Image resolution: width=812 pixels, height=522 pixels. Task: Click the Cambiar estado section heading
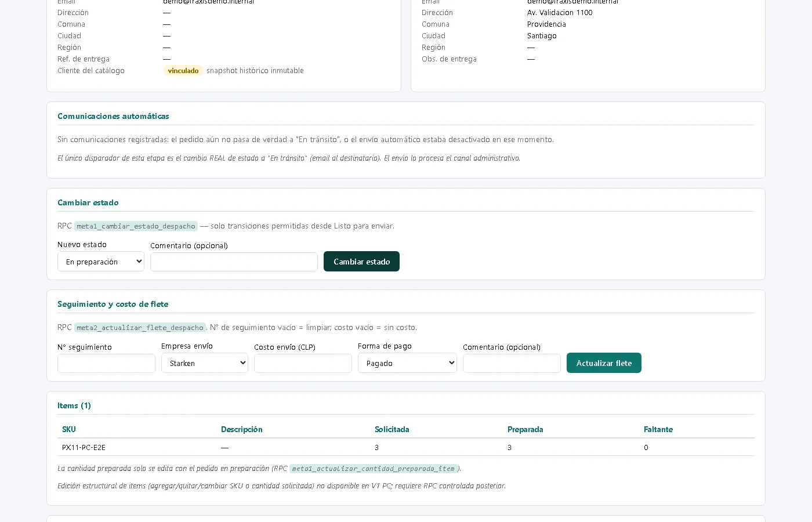click(88, 202)
